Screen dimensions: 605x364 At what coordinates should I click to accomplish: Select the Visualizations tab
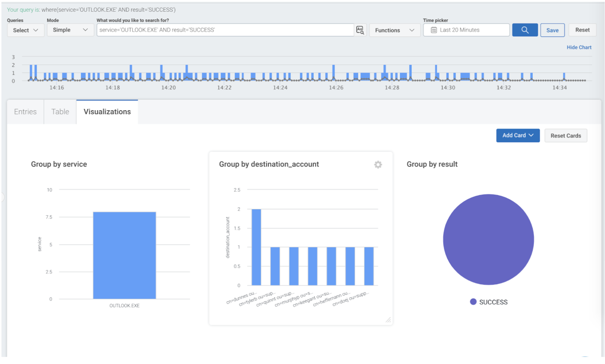click(107, 112)
